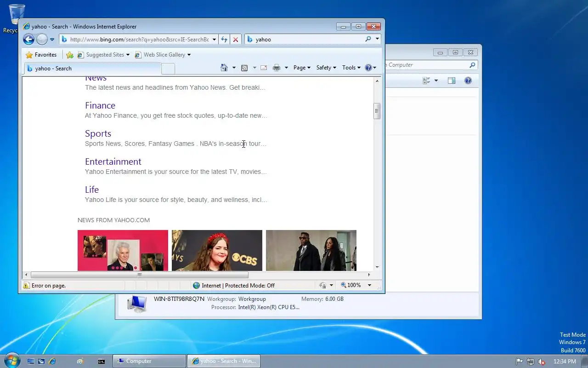Open the recent pages dropdown next to Forward
Screen dimensions: 588x368
point(52,40)
